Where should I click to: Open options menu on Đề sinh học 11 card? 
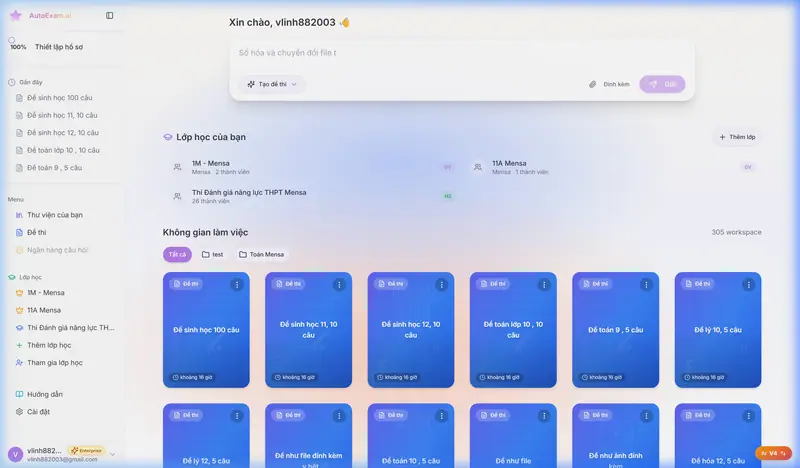tap(339, 285)
